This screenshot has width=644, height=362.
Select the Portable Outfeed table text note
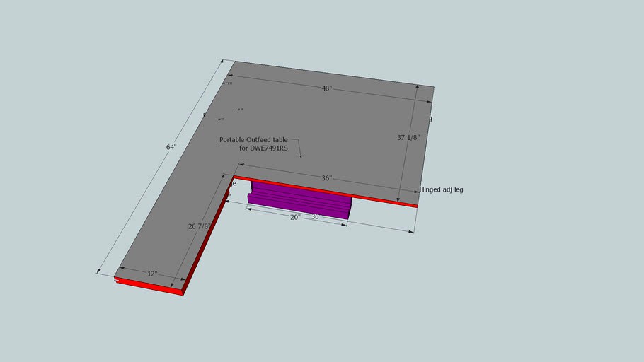253,144
